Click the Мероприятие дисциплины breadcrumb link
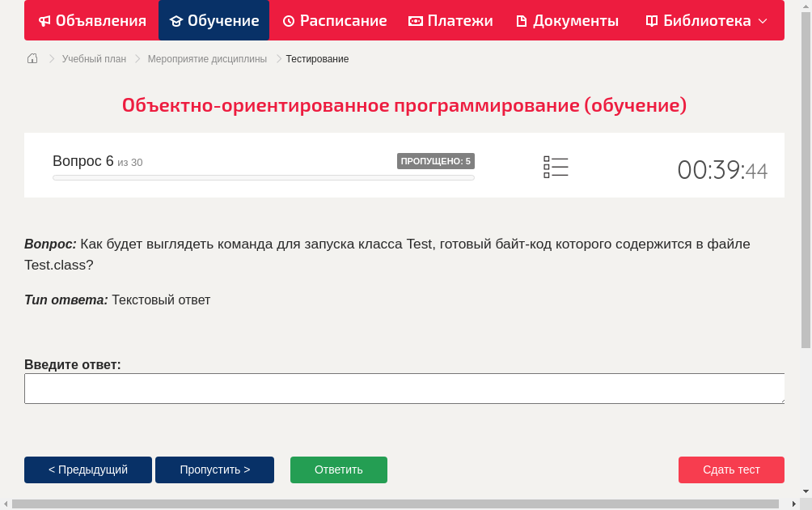The width and height of the screenshot is (812, 510). pyautogui.click(x=207, y=58)
